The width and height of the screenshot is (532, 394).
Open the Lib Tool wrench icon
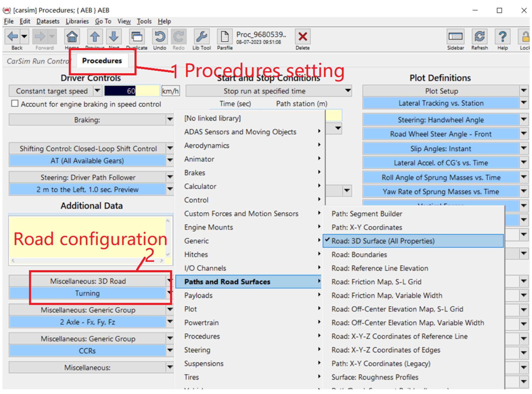[x=201, y=37]
